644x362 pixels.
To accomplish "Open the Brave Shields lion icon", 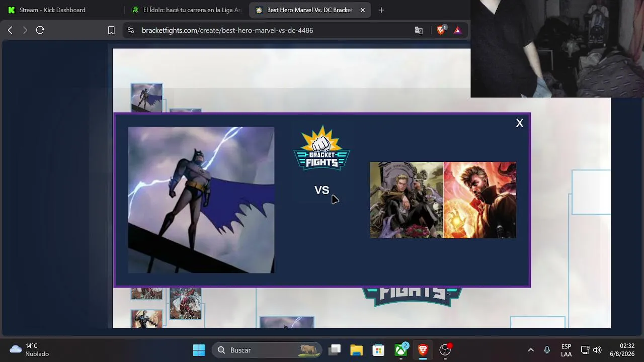I will pyautogui.click(x=441, y=30).
